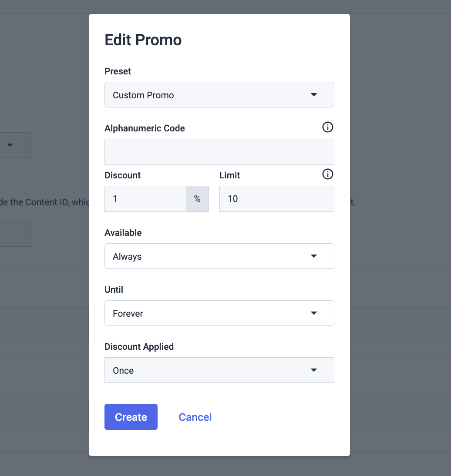Screen dimensions: 451x476
Task: Click the Discount Applied label
Action: [x=139, y=347]
